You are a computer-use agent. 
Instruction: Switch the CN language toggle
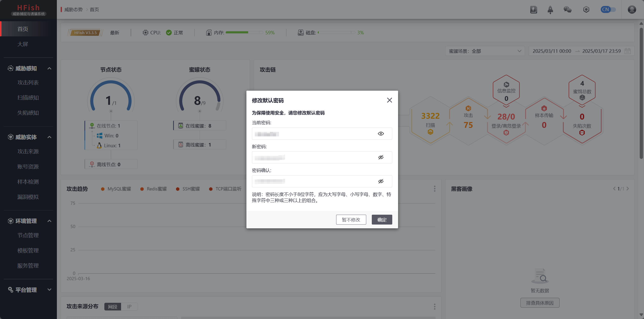click(x=608, y=10)
